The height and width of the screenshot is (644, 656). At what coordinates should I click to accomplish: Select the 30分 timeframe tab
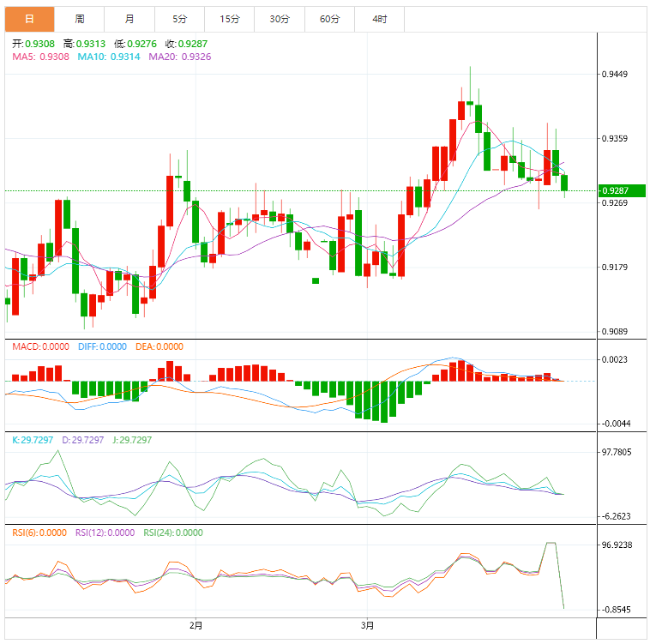[x=279, y=18]
